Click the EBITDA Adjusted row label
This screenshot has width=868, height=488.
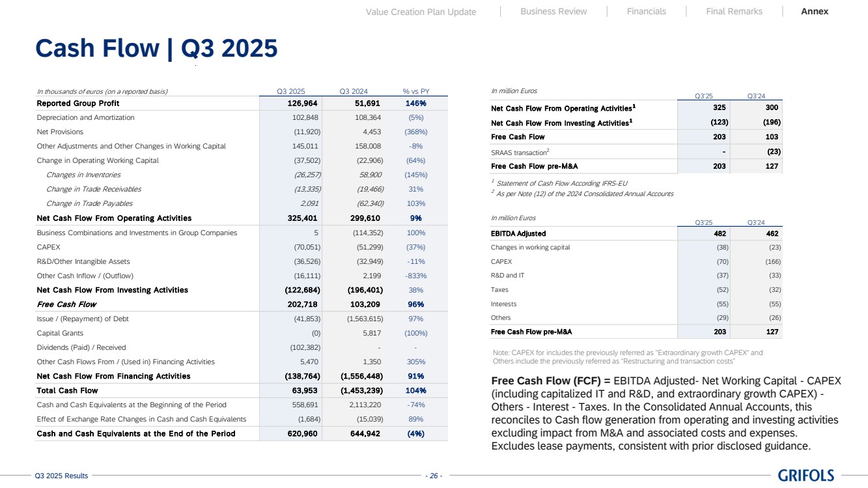[518, 233]
